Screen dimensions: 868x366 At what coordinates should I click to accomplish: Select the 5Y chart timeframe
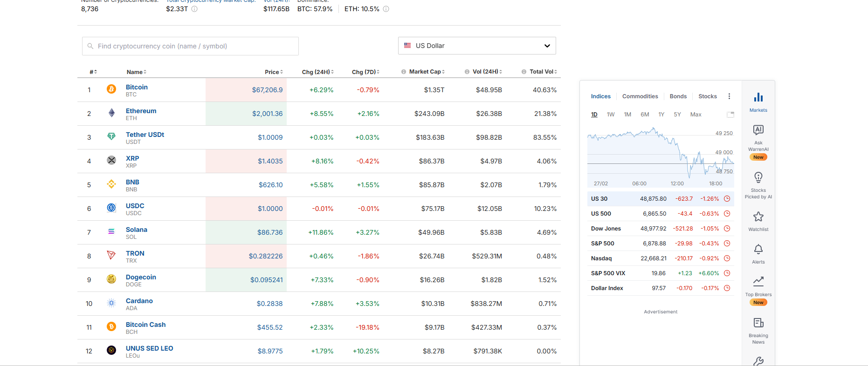pyautogui.click(x=677, y=115)
